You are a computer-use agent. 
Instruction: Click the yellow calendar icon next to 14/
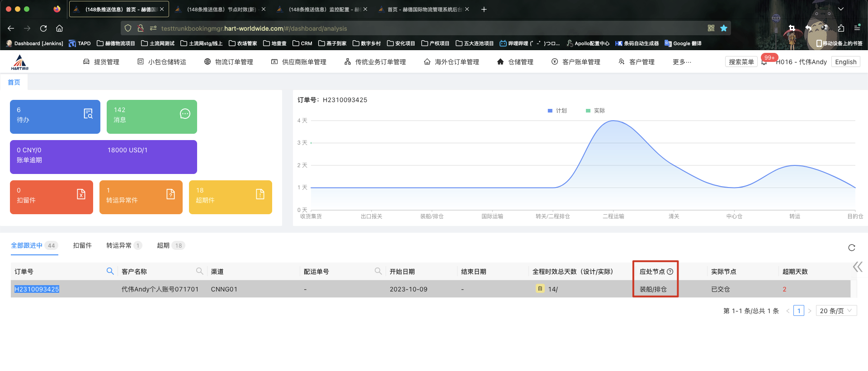pyautogui.click(x=540, y=289)
